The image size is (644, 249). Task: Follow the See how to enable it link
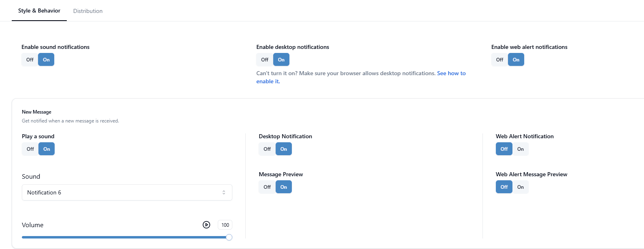point(361,77)
